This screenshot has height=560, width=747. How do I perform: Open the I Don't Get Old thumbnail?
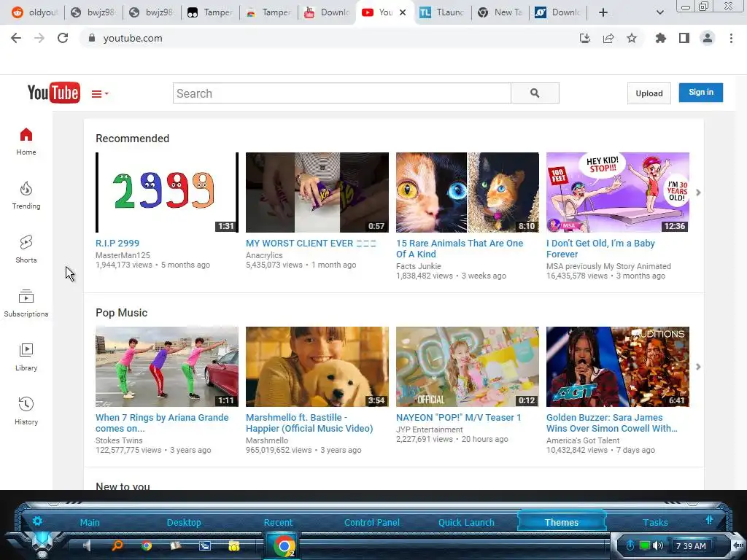point(618,192)
